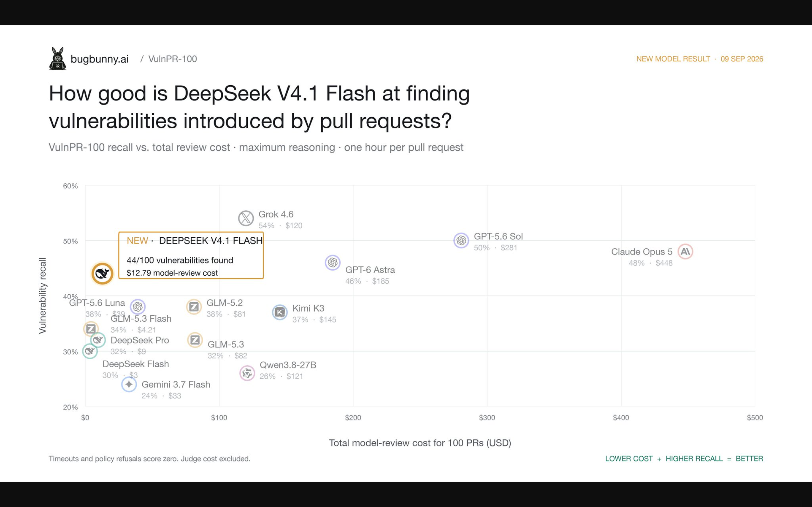
Task: Click the Lower cost higher recall legend
Action: tap(684, 459)
